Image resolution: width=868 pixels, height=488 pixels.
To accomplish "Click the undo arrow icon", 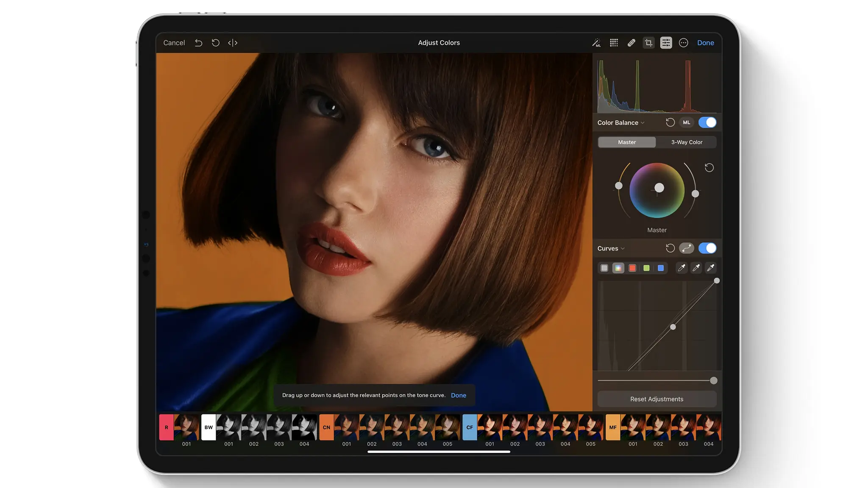I will 198,43.
